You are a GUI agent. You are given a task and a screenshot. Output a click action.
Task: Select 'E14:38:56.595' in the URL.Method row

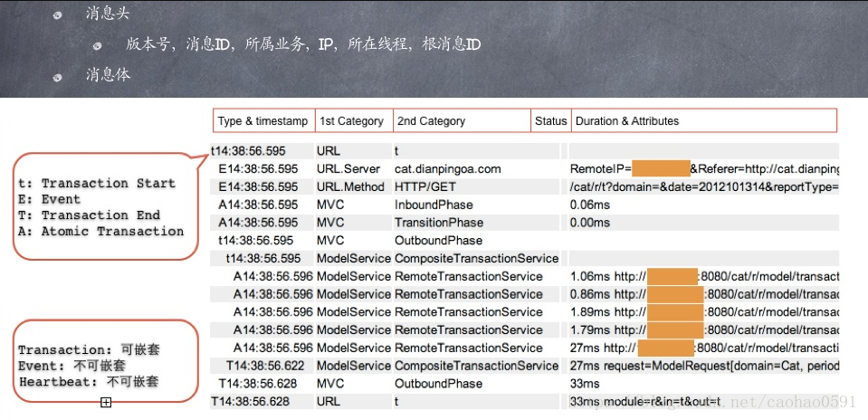[x=258, y=187]
